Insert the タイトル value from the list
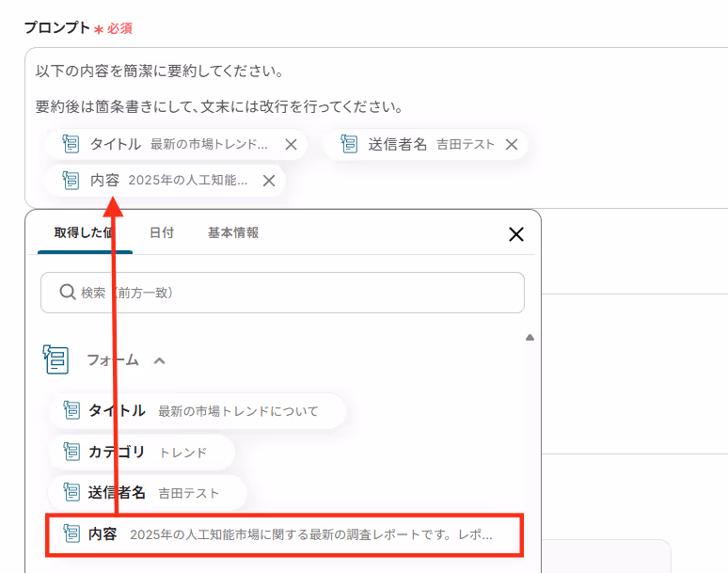Image resolution: width=728 pixels, height=573 pixels. [197, 410]
